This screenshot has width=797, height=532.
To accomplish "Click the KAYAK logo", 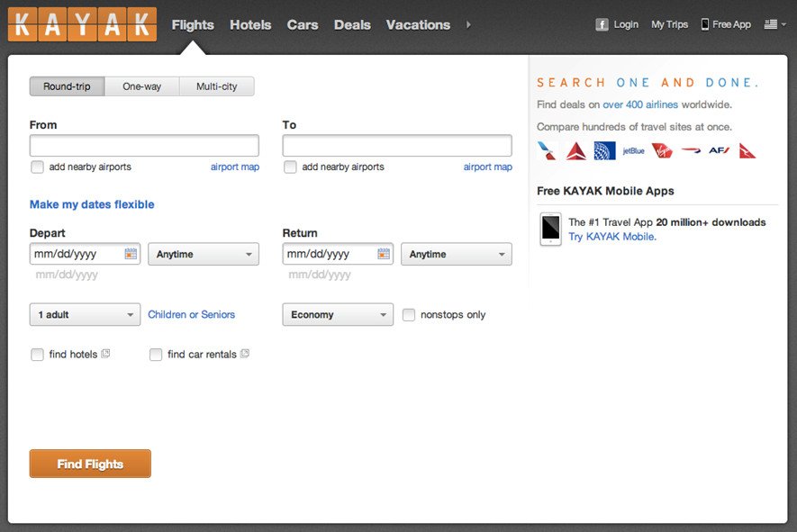I will [x=82, y=24].
